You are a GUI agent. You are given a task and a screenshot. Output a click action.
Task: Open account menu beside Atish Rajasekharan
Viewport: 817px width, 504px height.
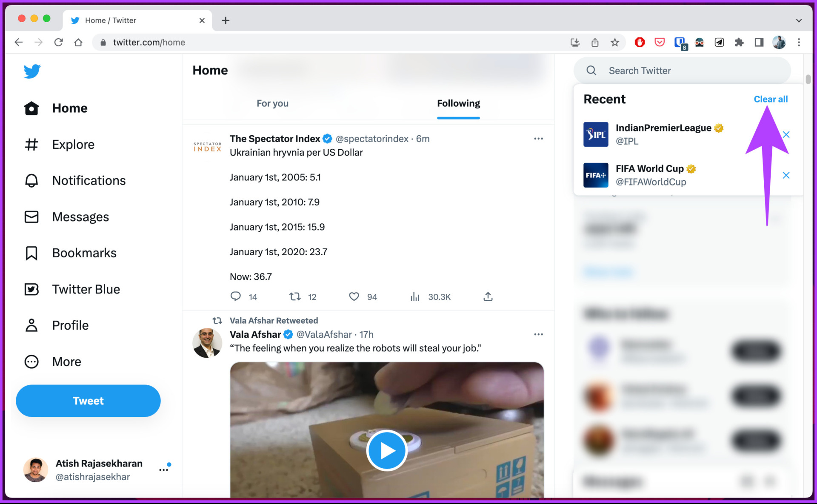164,470
